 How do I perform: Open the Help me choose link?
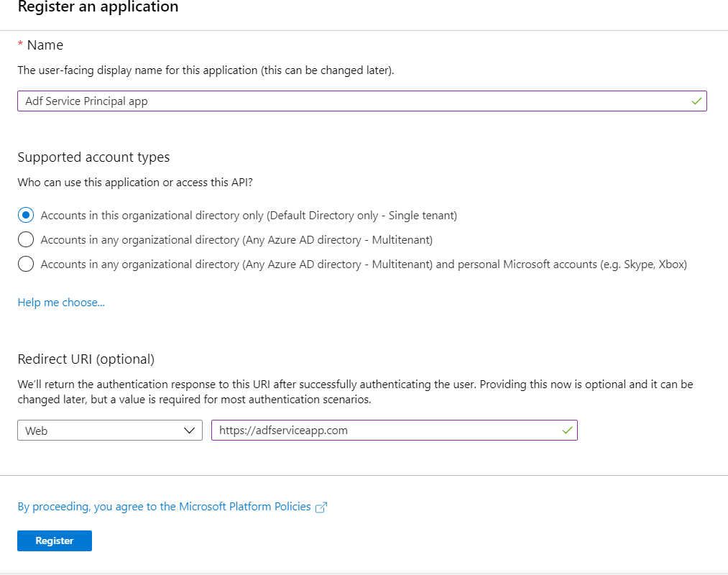(61, 303)
